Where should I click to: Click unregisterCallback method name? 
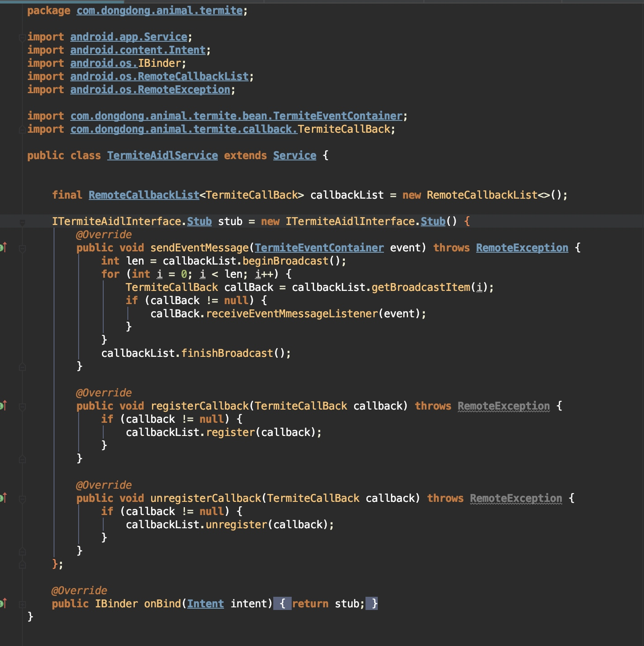click(x=206, y=498)
